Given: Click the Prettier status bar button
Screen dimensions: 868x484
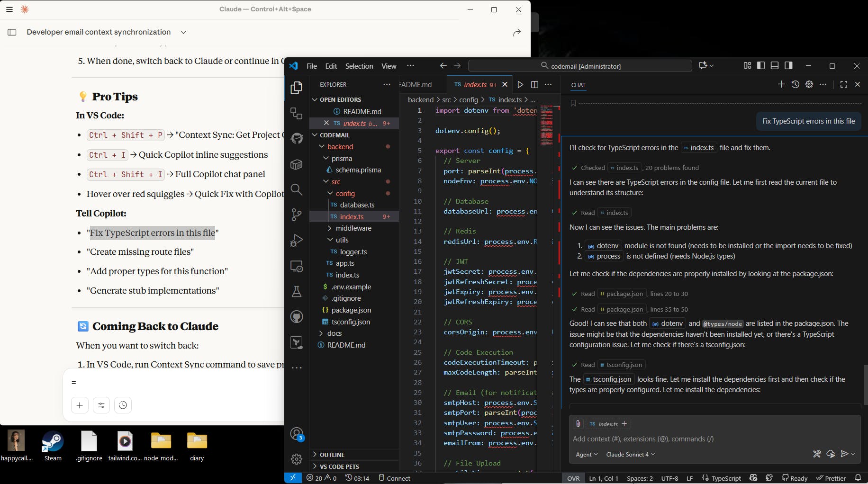Looking at the screenshot, I should tap(831, 478).
